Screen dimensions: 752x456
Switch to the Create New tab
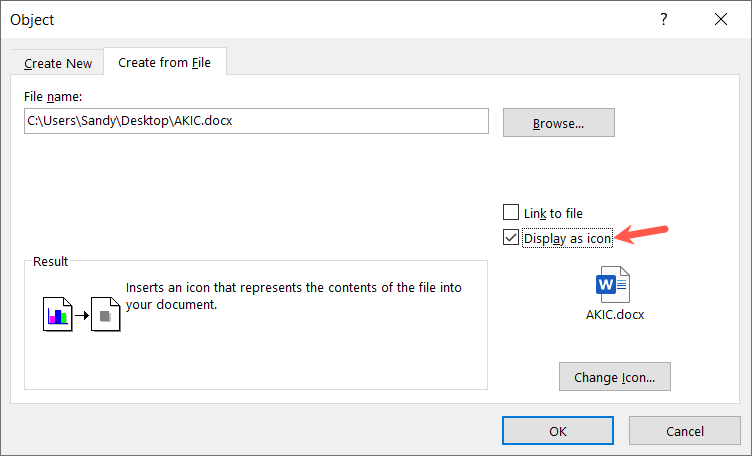(x=58, y=63)
